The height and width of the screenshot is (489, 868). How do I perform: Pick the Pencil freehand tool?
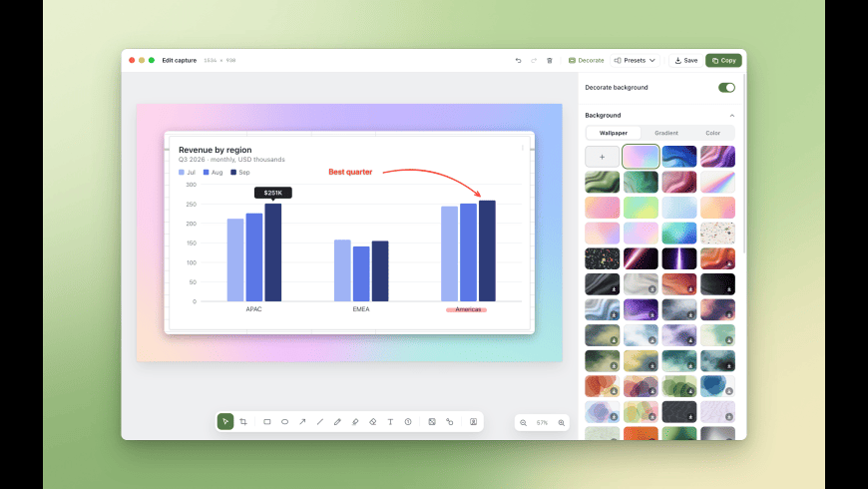[337, 422]
